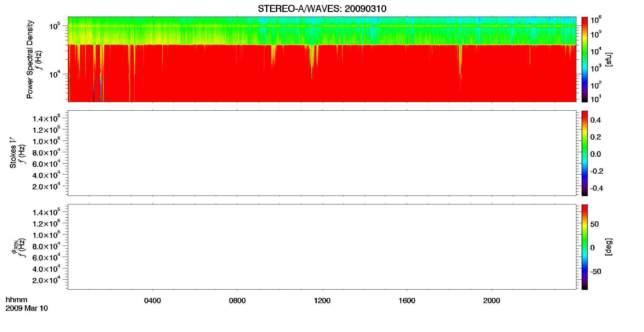Screen dimensions: 644x332
Task: Click the 1600 time tick label
Action: pyautogui.click(x=407, y=301)
